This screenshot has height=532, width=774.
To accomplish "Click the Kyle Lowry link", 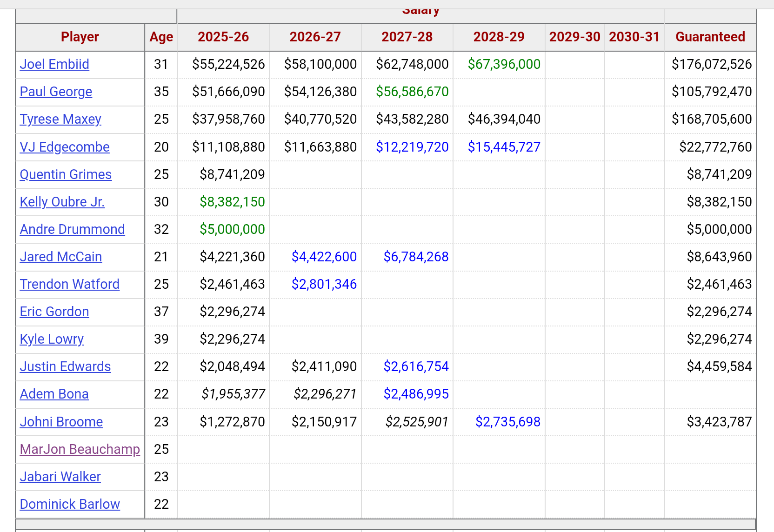I will coord(52,339).
